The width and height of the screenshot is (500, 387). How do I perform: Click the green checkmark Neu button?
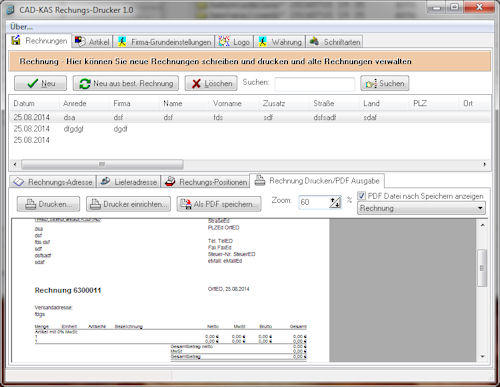(40, 83)
